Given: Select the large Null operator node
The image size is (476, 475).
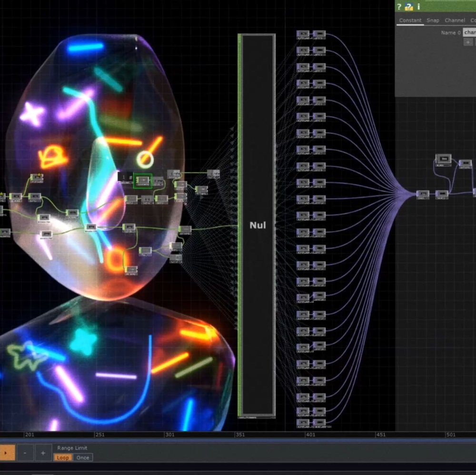Looking at the screenshot, I should (258, 225).
